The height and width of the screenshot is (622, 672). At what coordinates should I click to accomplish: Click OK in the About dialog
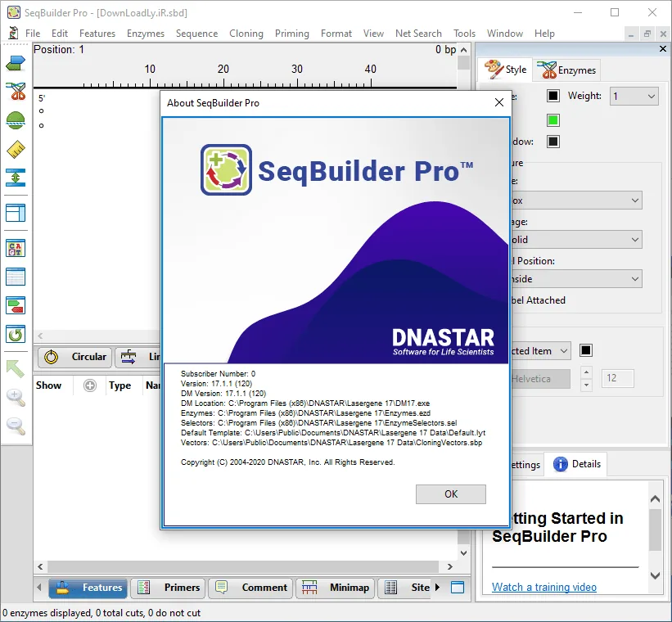click(450, 494)
